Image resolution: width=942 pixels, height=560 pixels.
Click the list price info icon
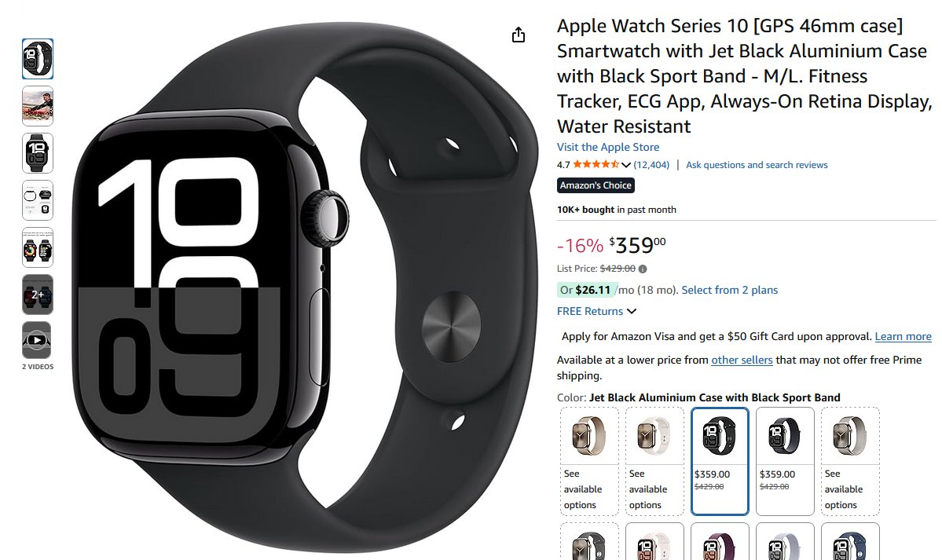pyautogui.click(x=643, y=269)
